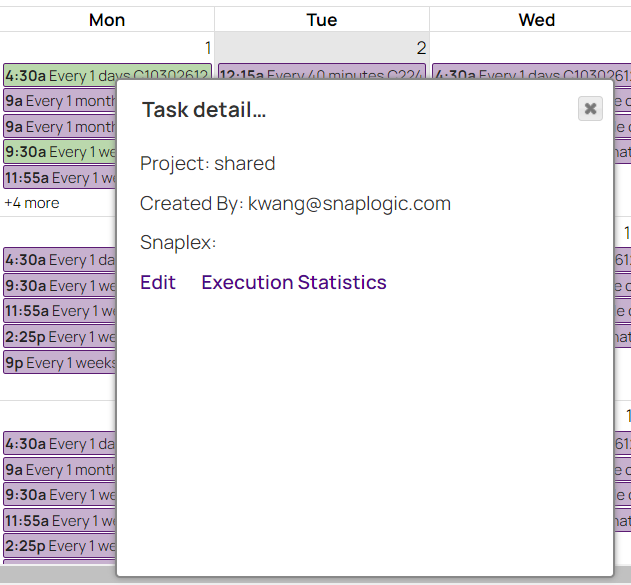
Task: Select the Tue column header
Action: coord(322,20)
